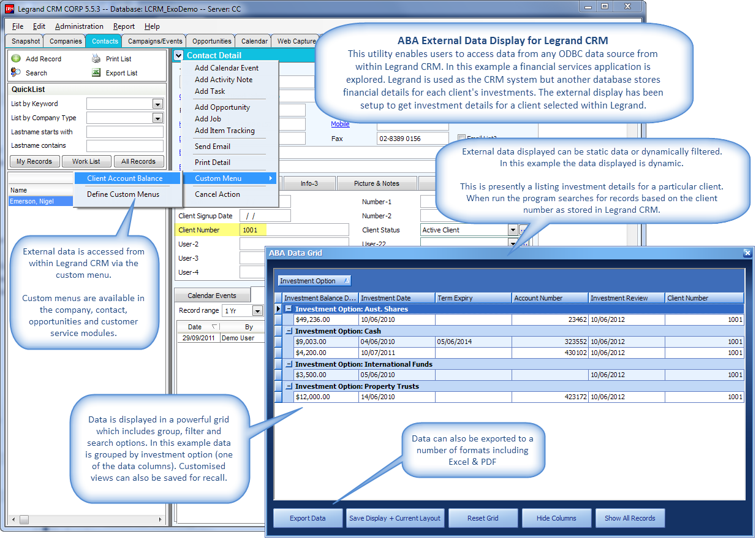Open the Report menu
The image size is (756, 539).
(x=124, y=26)
